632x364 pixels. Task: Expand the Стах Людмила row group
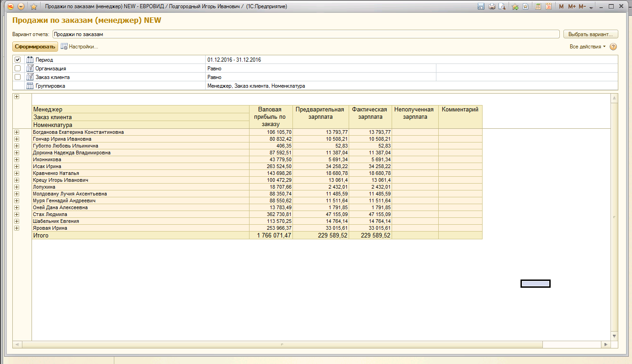(x=17, y=214)
